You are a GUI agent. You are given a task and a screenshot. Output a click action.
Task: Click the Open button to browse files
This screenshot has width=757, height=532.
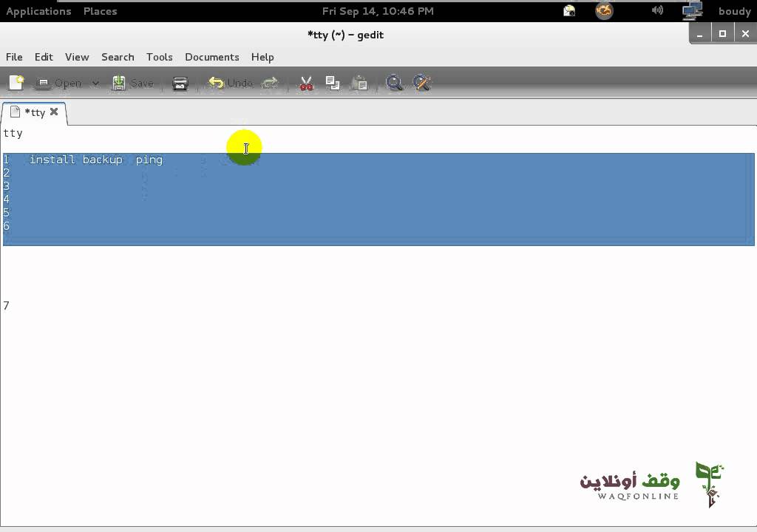point(63,83)
